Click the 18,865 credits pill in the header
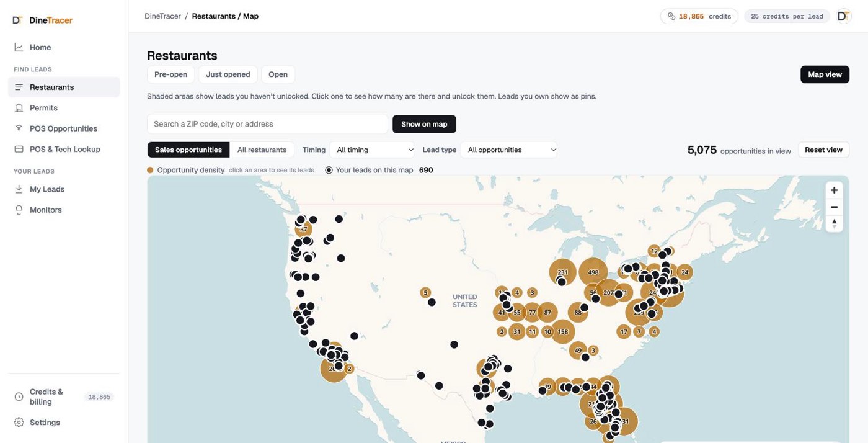 [x=699, y=16]
